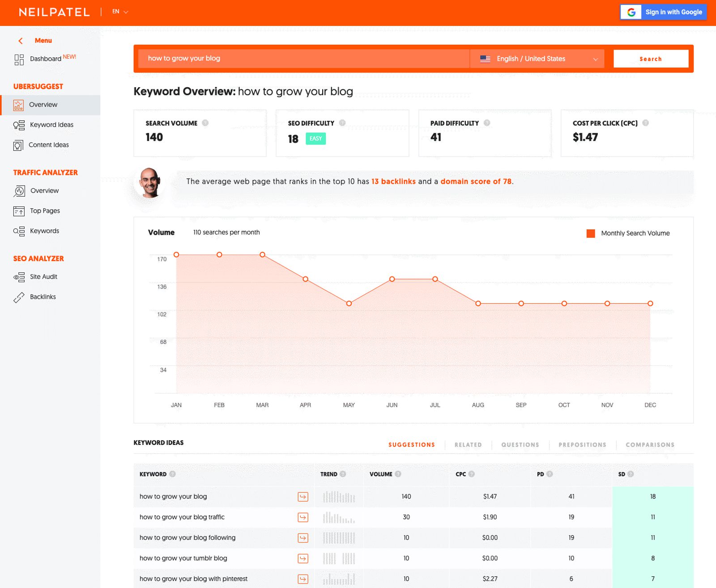716x588 pixels.
Task: Select the Traffic Analyzer Overview icon
Action: point(18,190)
